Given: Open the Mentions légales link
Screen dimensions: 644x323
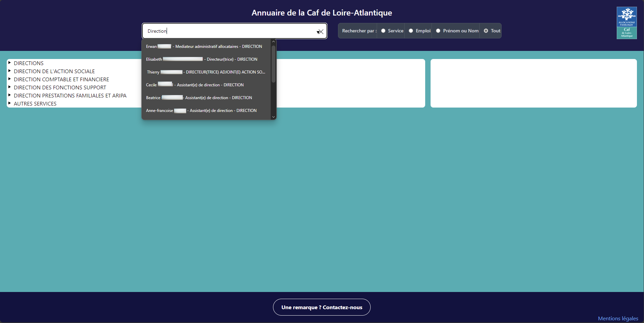Looking at the screenshot, I should 618,318.
